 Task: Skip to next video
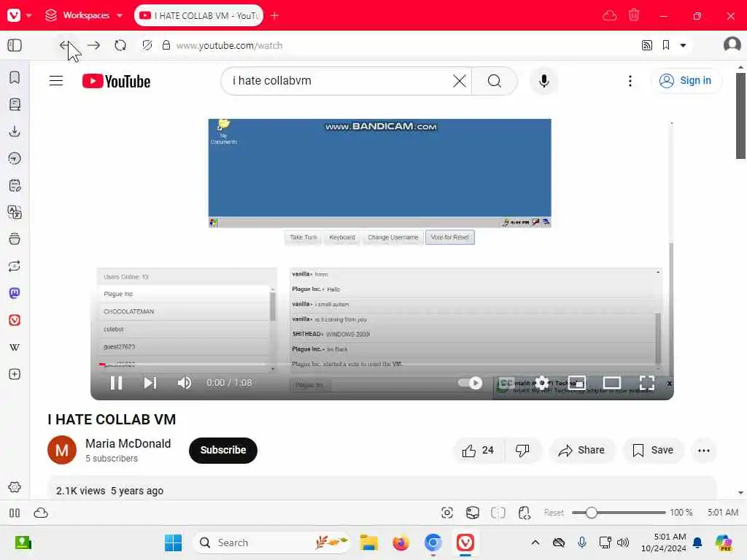point(150,383)
